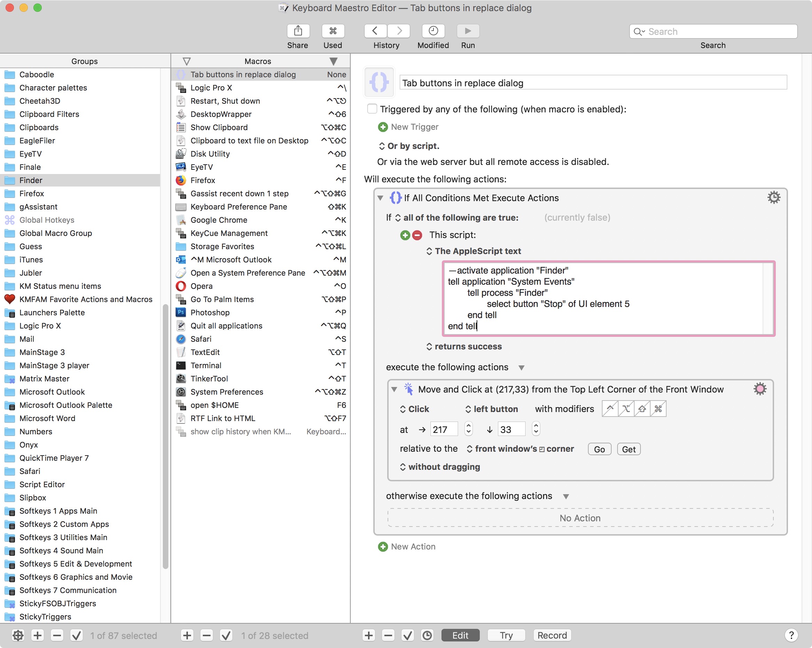Click the Share toolbar icon
Screen dimensions: 812x648
pyautogui.click(x=298, y=31)
